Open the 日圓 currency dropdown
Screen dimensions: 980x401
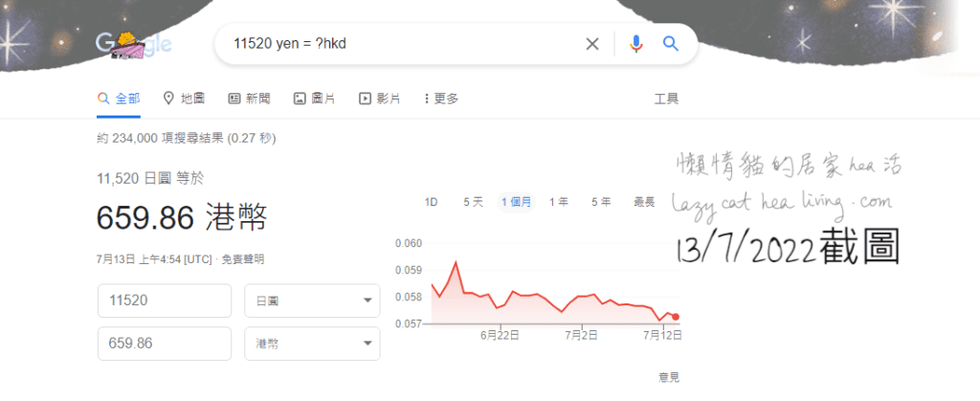click(x=312, y=301)
